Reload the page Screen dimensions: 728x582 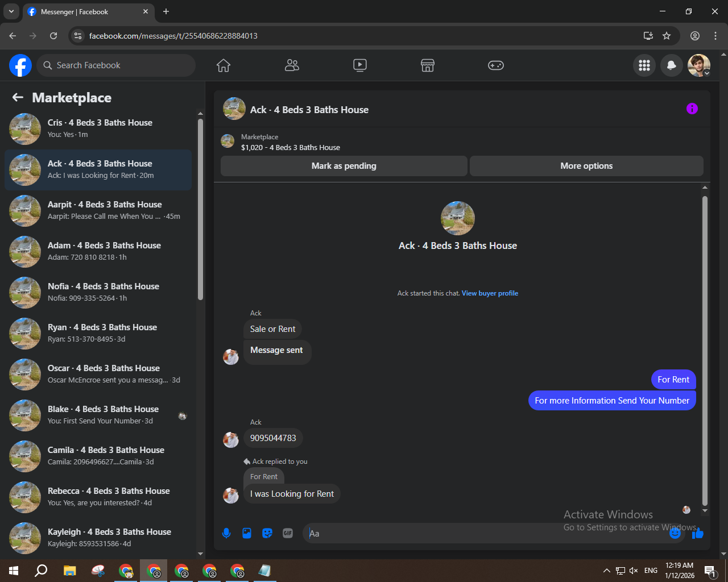coord(53,36)
